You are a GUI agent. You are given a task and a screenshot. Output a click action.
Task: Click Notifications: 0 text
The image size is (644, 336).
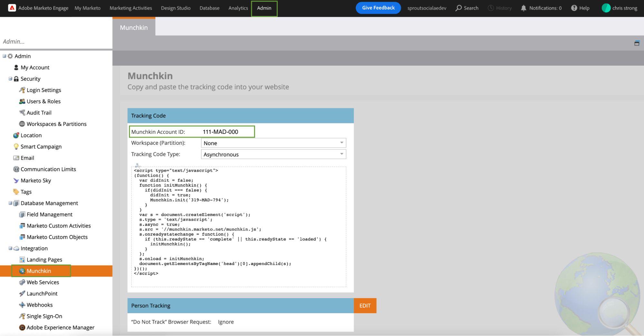[x=545, y=8]
